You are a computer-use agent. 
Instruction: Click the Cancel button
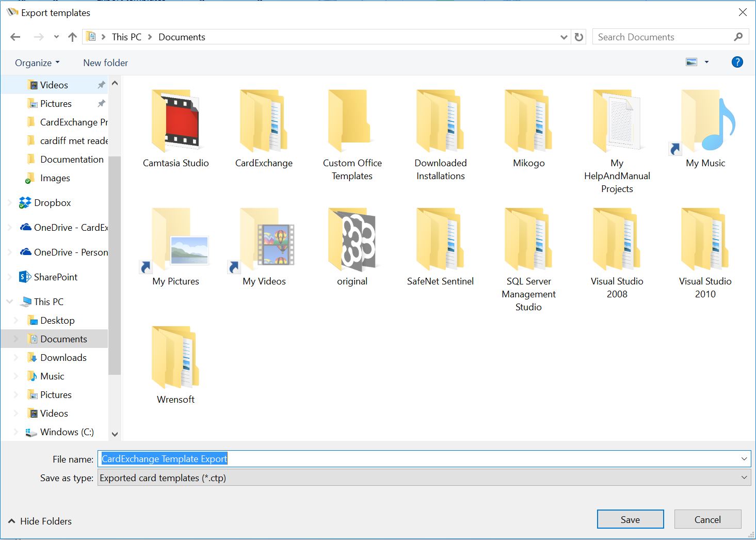click(x=707, y=519)
